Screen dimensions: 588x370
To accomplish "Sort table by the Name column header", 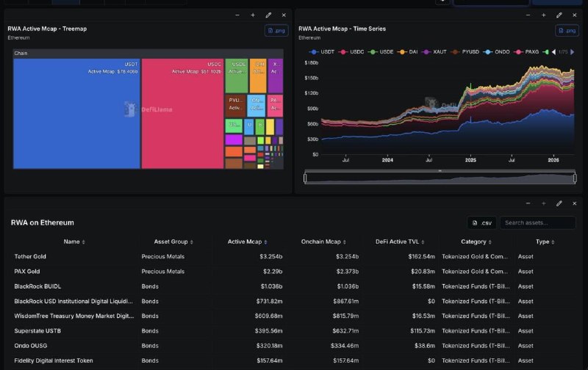I will point(74,242).
